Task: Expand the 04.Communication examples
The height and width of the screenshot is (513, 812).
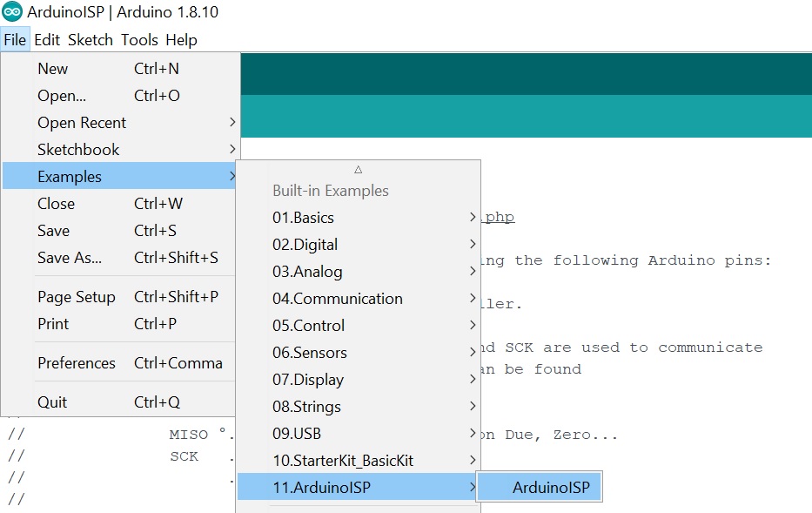Action: pos(358,298)
